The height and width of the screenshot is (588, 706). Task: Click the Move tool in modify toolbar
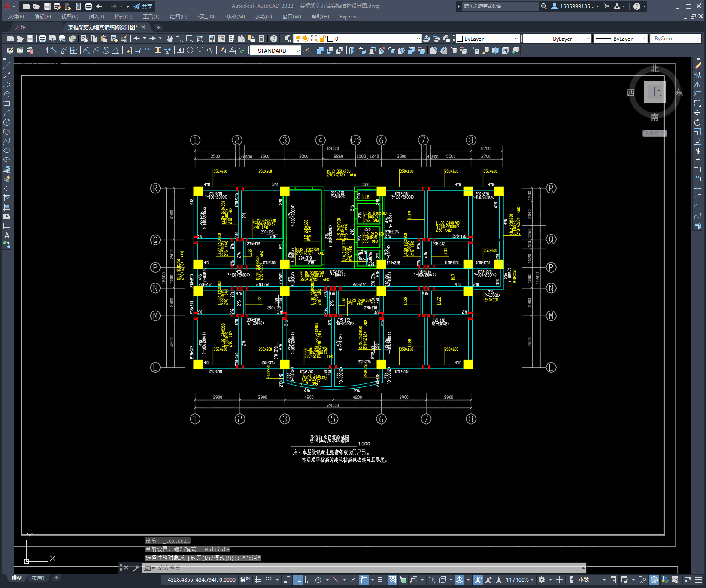(x=697, y=113)
